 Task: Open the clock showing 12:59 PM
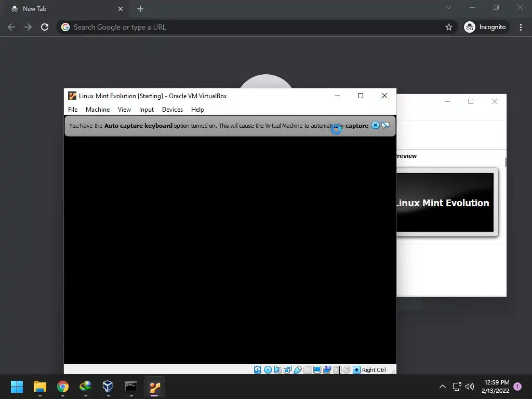[495, 387]
